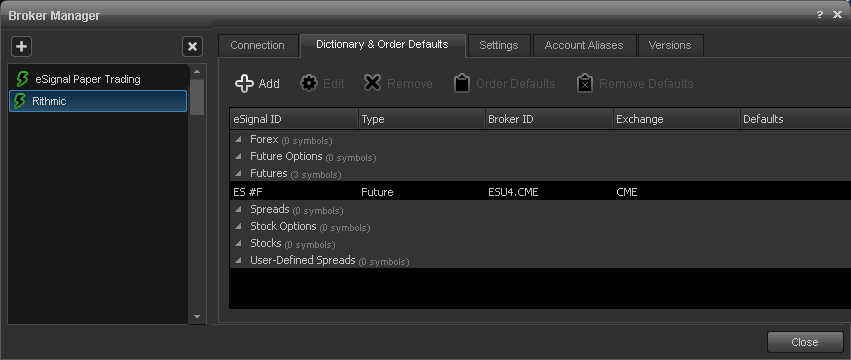Click the Stocks group label
The height and width of the screenshot is (360, 851).
tap(265, 244)
